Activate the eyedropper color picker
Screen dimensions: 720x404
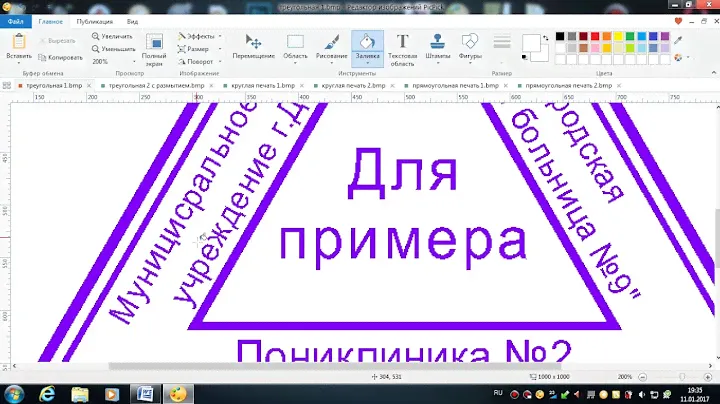coord(678,41)
